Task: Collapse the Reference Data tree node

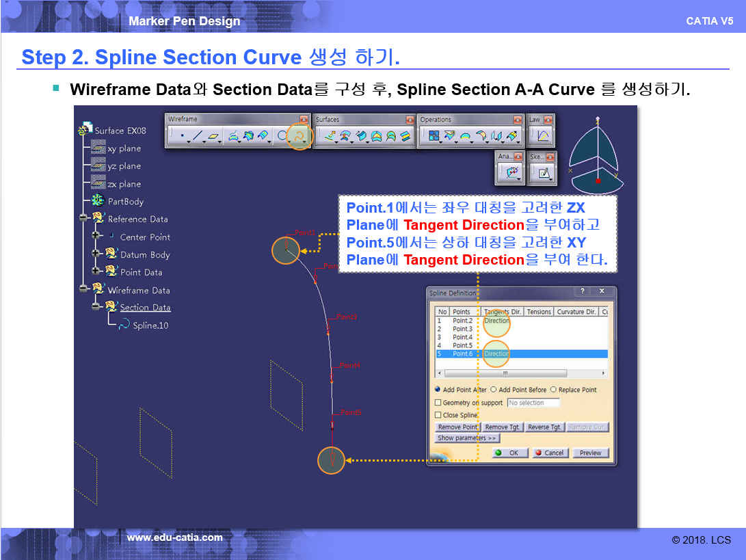Action: tap(84, 219)
